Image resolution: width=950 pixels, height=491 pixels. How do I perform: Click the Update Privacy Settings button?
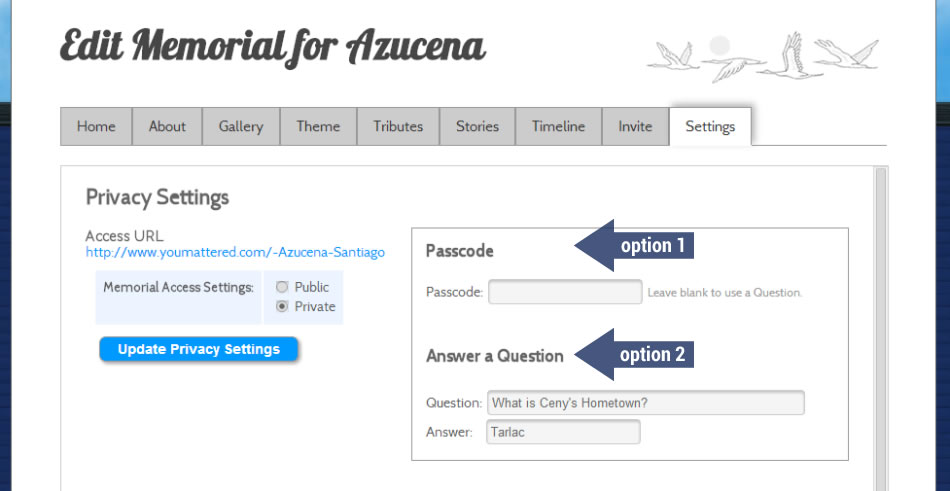(199, 349)
